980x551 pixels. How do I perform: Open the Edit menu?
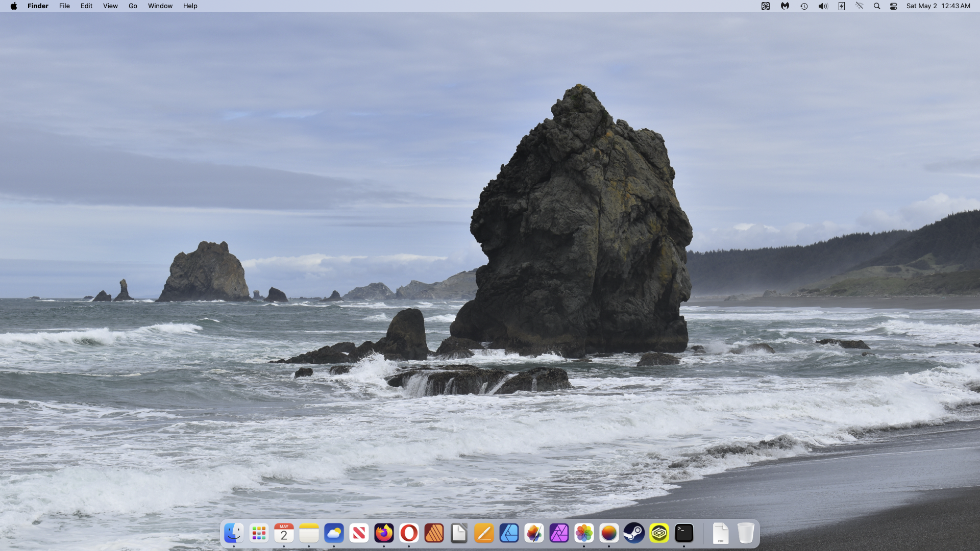tap(86, 6)
